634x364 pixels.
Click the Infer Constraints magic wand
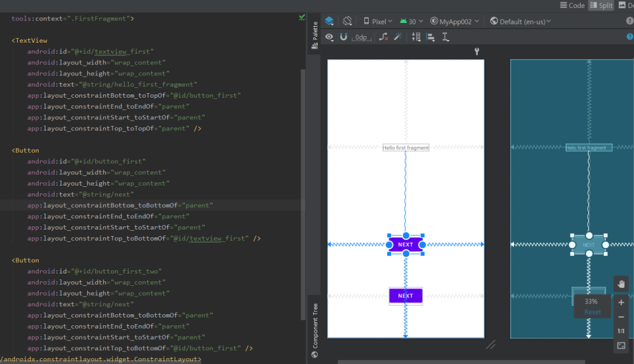pos(398,37)
